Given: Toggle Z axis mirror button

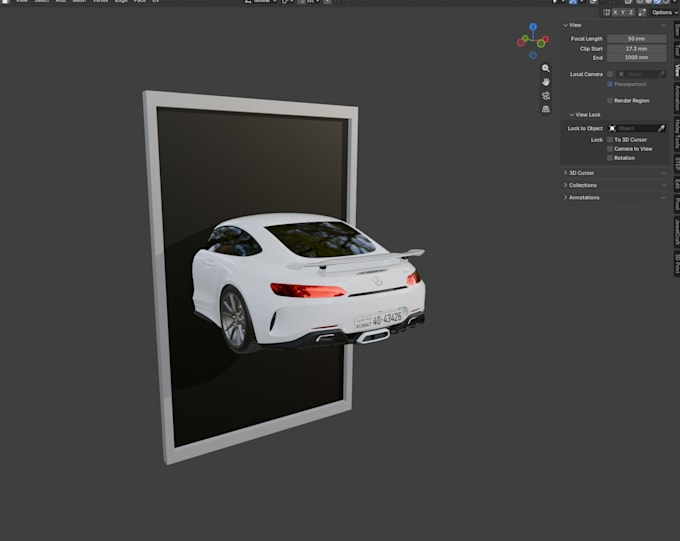Looking at the screenshot, I should coord(631,13).
